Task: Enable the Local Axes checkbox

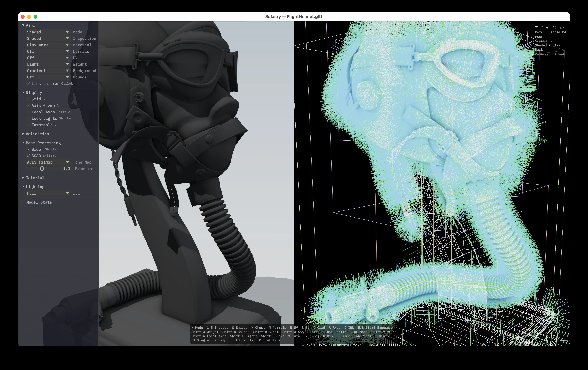Action: pyautogui.click(x=28, y=112)
